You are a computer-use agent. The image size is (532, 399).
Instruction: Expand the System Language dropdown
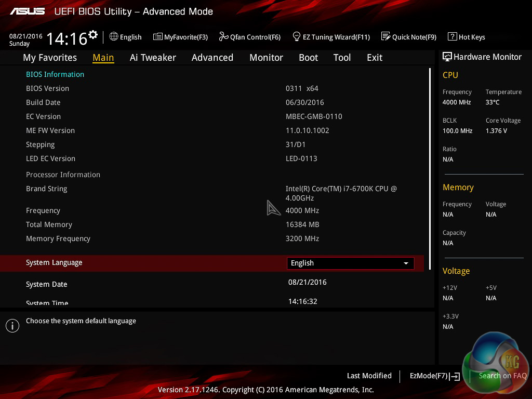[351, 263]
